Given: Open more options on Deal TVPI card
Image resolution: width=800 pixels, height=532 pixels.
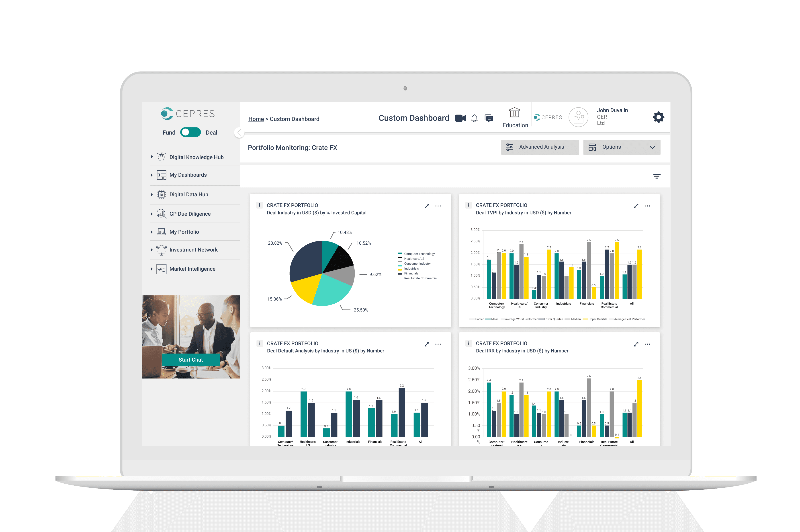Looking at the screenshot, I should click(x=647, y=206).
